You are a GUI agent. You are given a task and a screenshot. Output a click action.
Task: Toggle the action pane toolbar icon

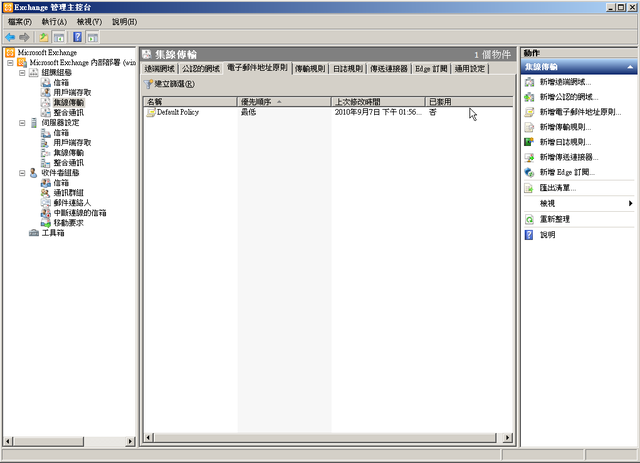click(93, 38)
